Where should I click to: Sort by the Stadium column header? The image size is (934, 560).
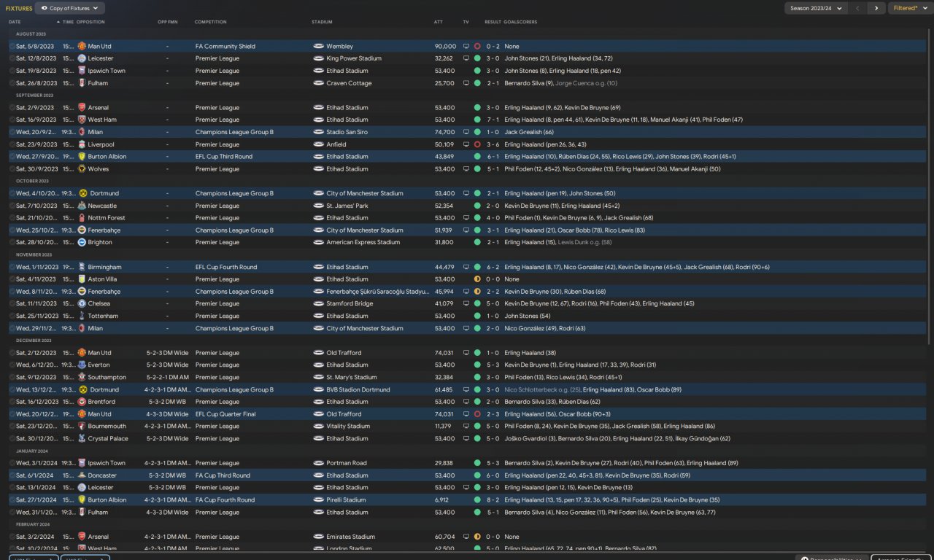click(322, 22)
